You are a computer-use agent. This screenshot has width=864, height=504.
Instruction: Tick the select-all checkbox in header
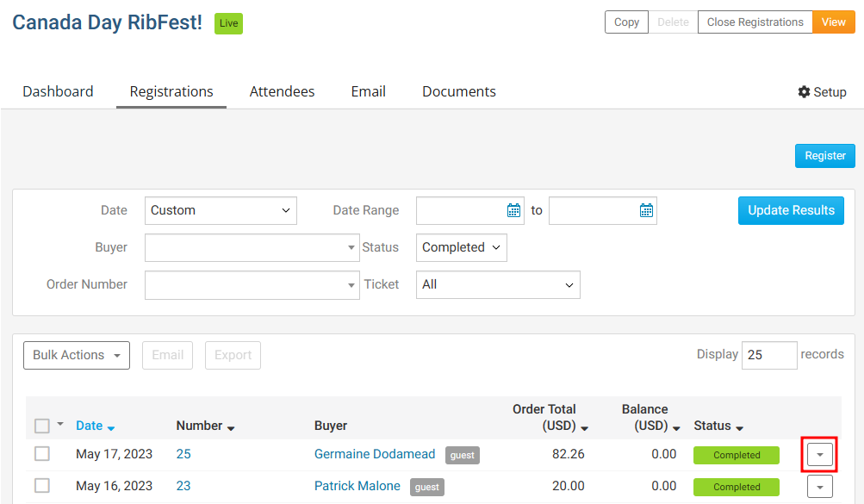42,426
